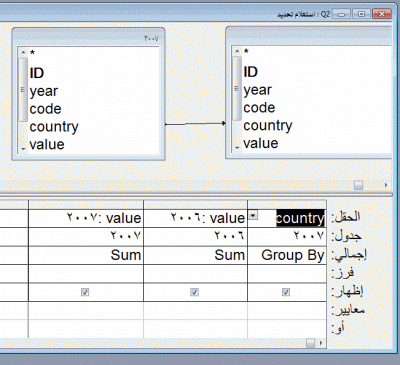Select value field in right table box
Image resolution: width=400 pixels, height=365 pixels.
coord(261,143)
